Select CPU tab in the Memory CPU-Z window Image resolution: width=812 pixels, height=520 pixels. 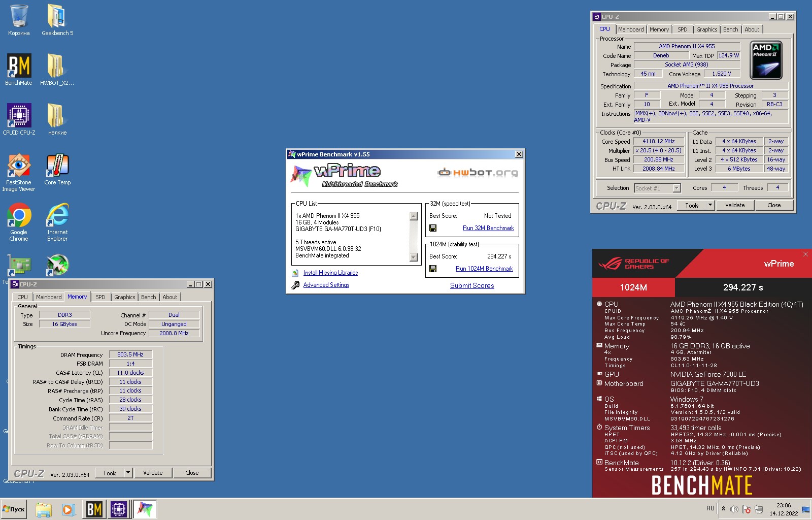tap(23, 297)
